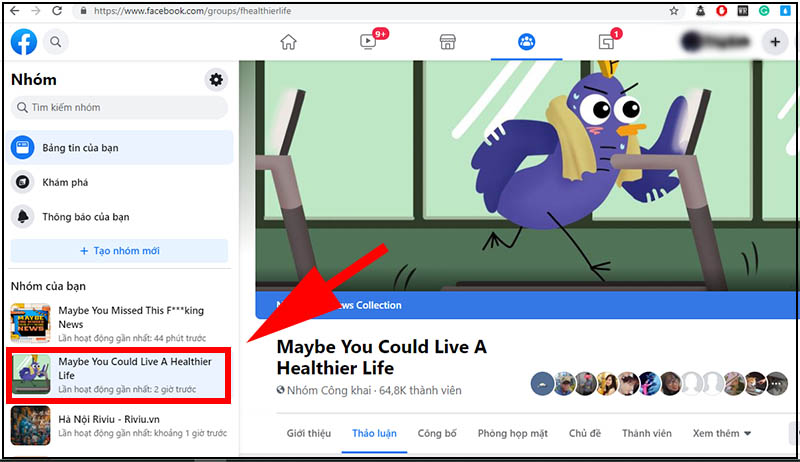Click the globe icon beside Nhóm Công khai

[281, 390]
